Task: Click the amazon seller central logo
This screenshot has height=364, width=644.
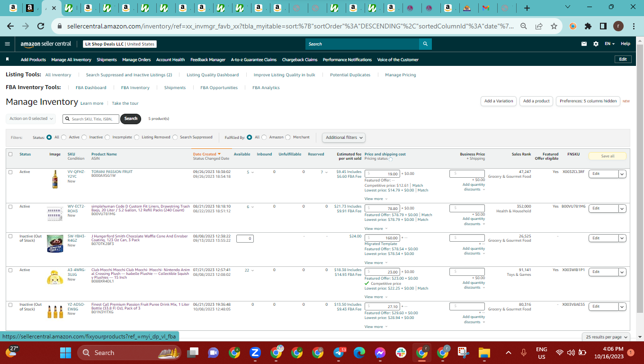Action: (46, 44)
